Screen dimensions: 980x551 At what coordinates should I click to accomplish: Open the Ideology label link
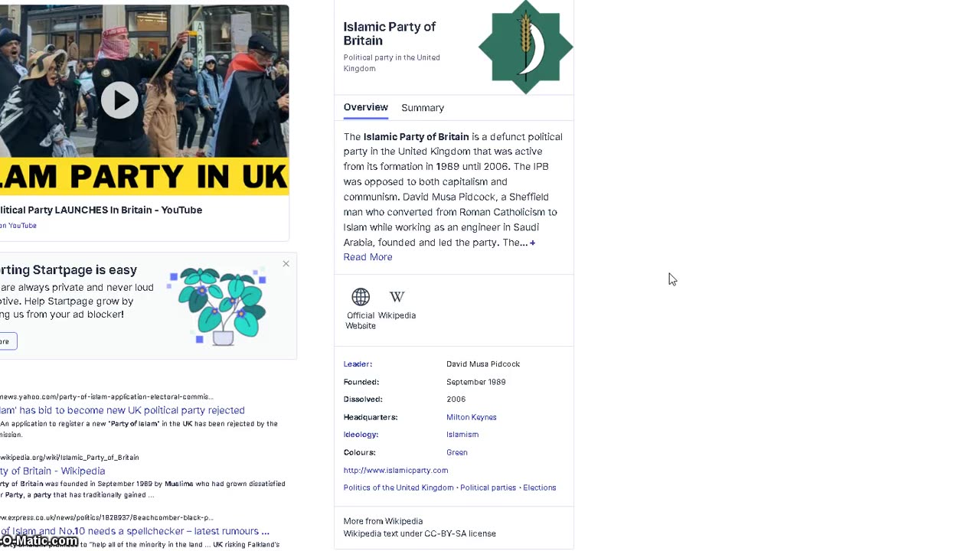[361, 435]
